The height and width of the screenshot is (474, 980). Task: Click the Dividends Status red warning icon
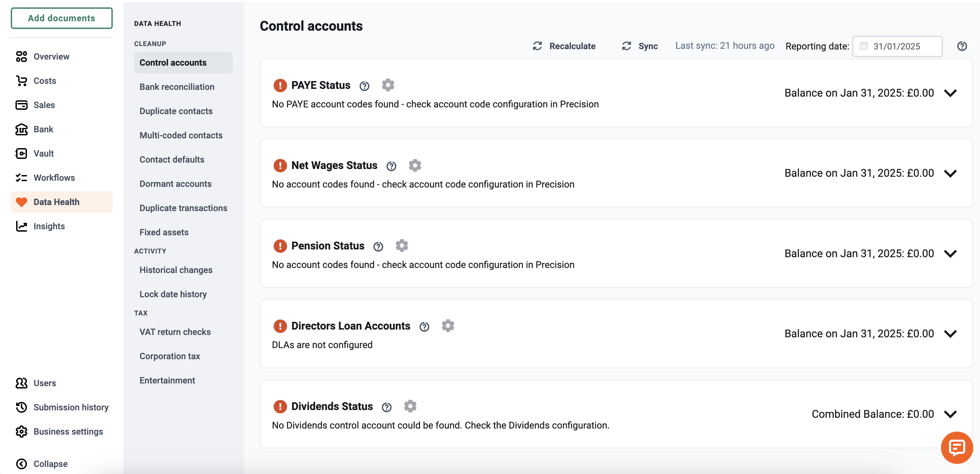tap(280, 406)
